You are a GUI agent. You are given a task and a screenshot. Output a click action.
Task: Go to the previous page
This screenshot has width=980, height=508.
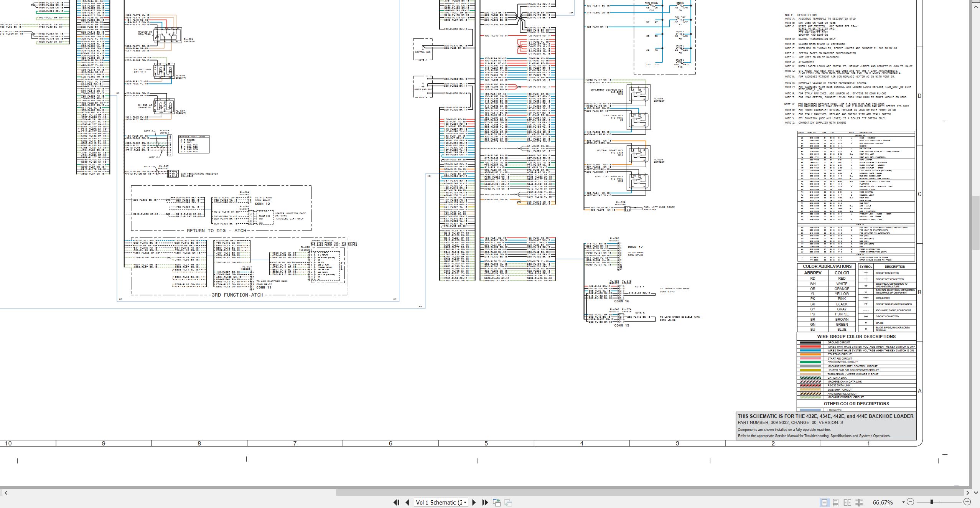tap(407, 502)
